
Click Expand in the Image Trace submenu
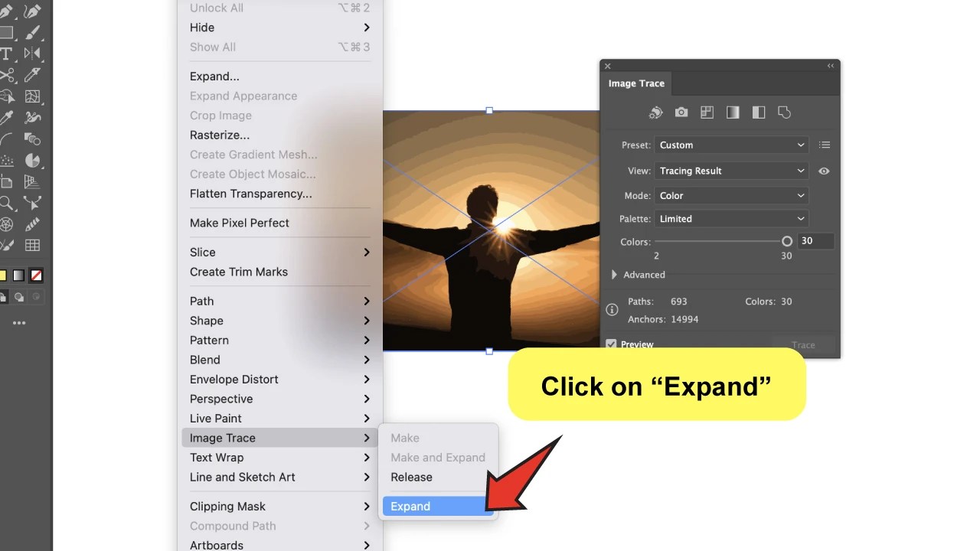(410, 506)
